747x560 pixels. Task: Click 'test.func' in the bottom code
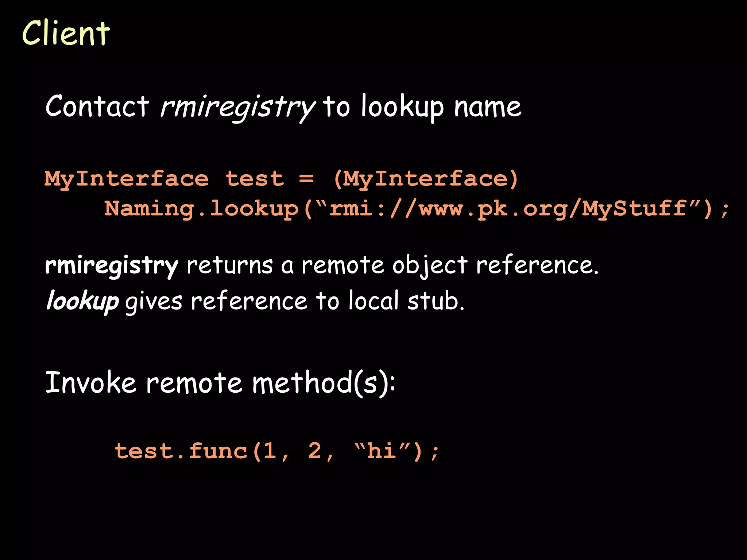tap(181, 451)
